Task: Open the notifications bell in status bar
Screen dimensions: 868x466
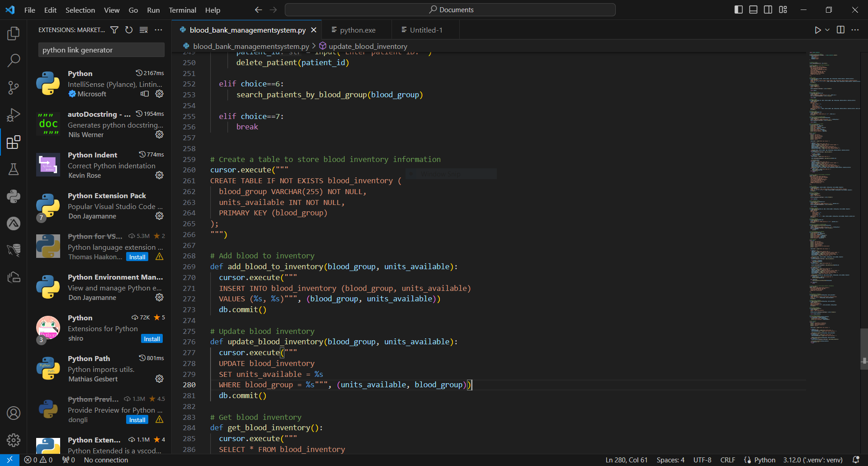Action: click(855, 460)
